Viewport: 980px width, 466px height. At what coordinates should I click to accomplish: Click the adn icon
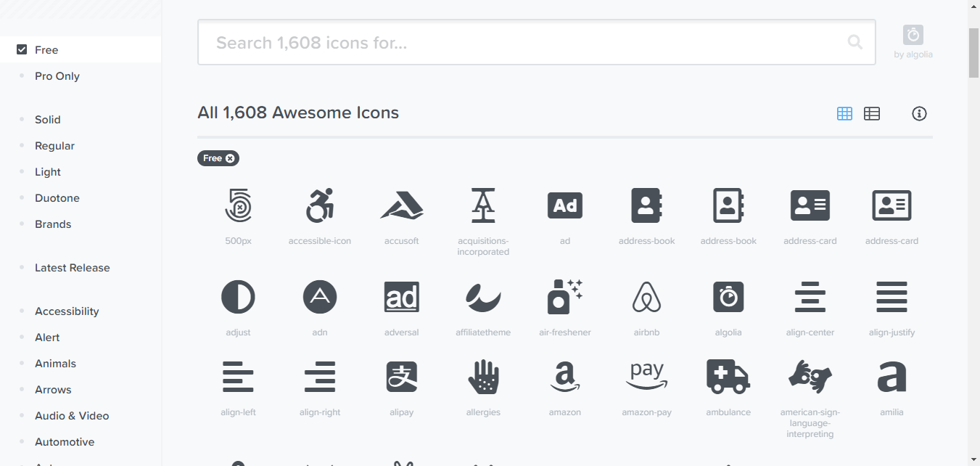tap(320, 297)
